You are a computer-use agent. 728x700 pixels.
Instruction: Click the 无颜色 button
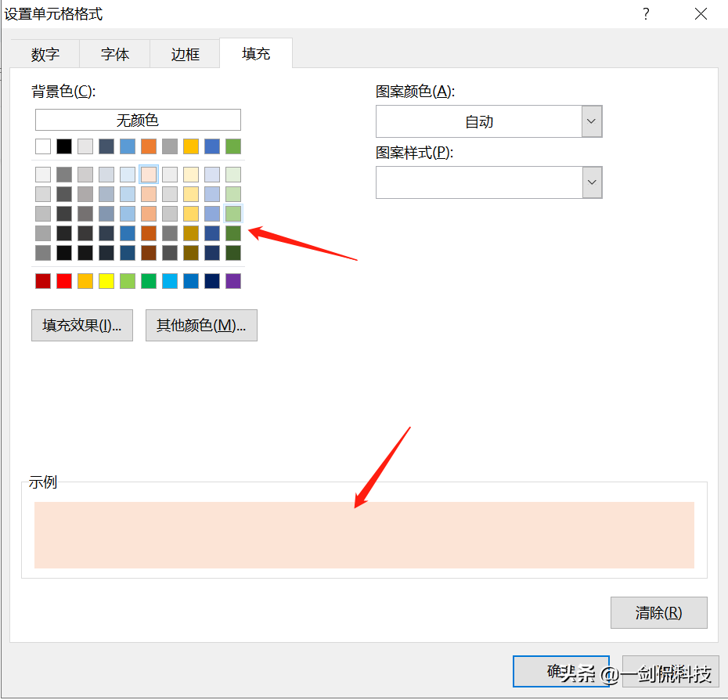tap(138, 121)
